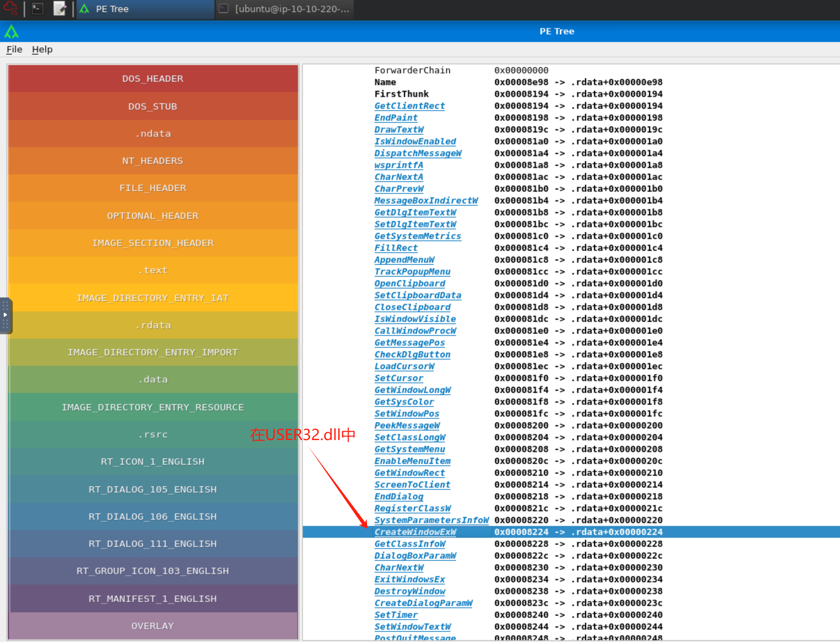This screenshot has height=642, width=840.
Task: Select the IMAGE_DIRECTORY_ENTRY_IAT block
Action: pyautogui.click(x=153, y=298)
